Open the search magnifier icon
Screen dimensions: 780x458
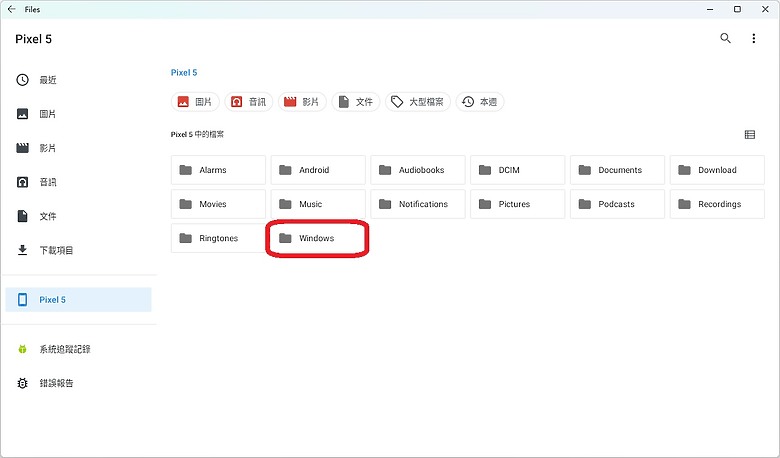(725, 38)
